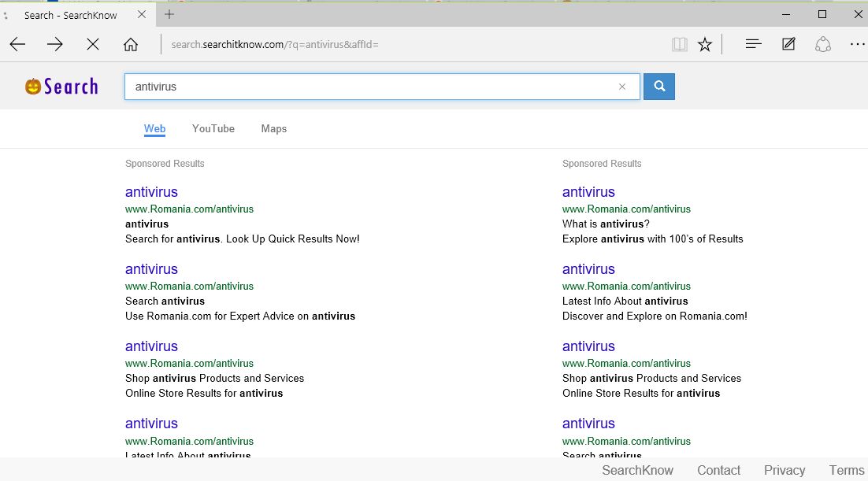Image resolution: width=868 pixels, height=481 pixels.
Task: Open the Hub lines icon
Action: 753,44
